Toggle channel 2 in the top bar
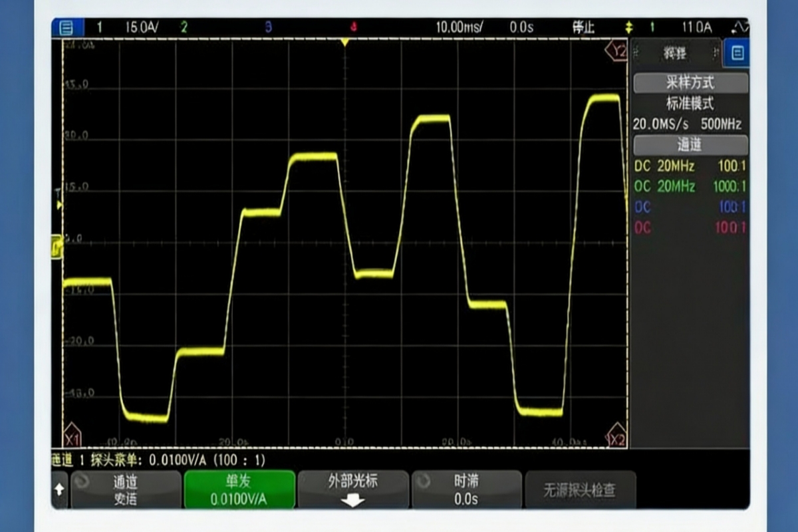The height and width of the screenshot is (532, 798). click(x=184, y=28)
